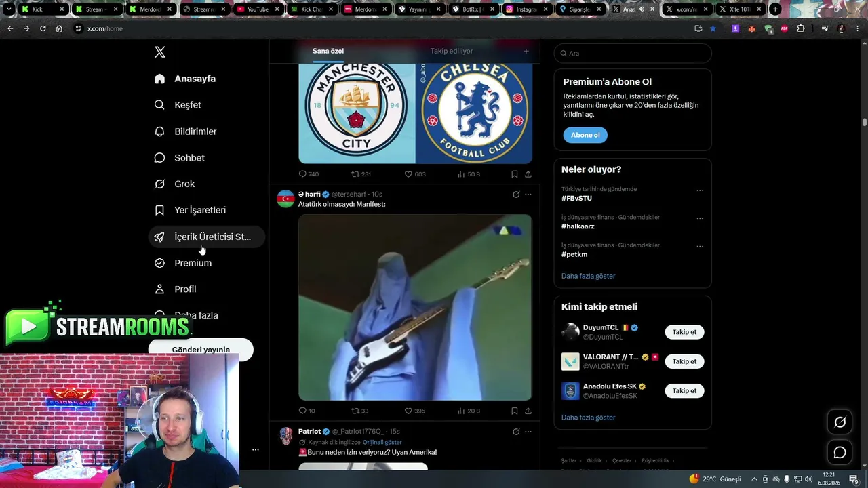Show hidden system tray icons
This screenshot has height=488, width=868.
[x=754, y=479]
